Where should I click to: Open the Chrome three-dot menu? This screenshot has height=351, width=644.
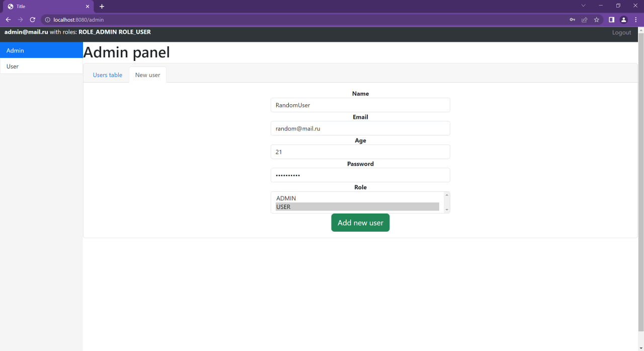tap(636, 20)
